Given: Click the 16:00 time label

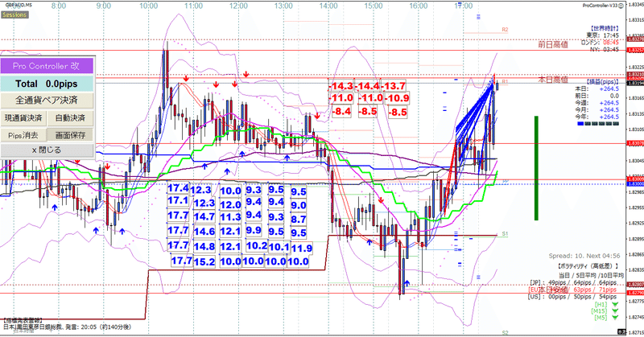Looking at the screenshot, I should click(x=418, y=6).
